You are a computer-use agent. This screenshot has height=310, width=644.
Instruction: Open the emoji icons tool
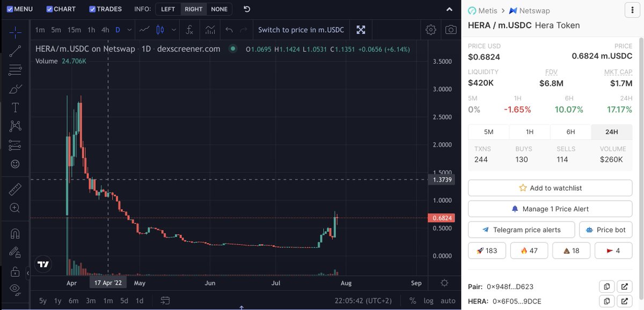pos(15,164)
